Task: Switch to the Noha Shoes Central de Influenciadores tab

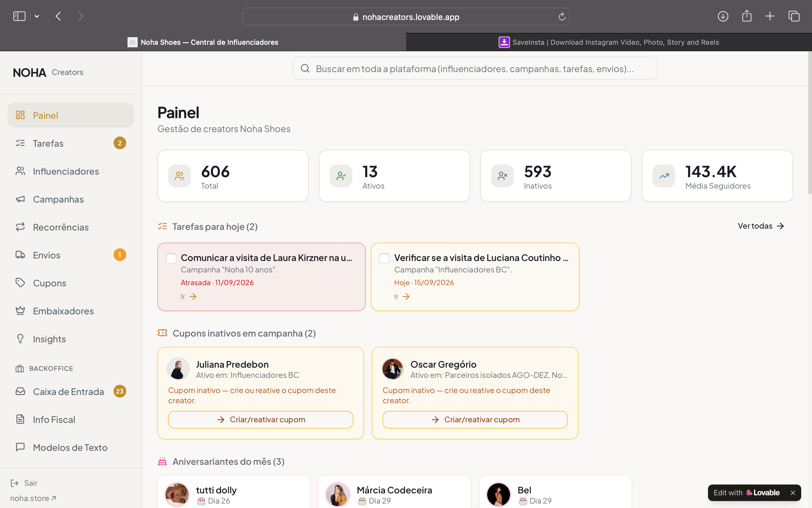Action: click(203, 42)
